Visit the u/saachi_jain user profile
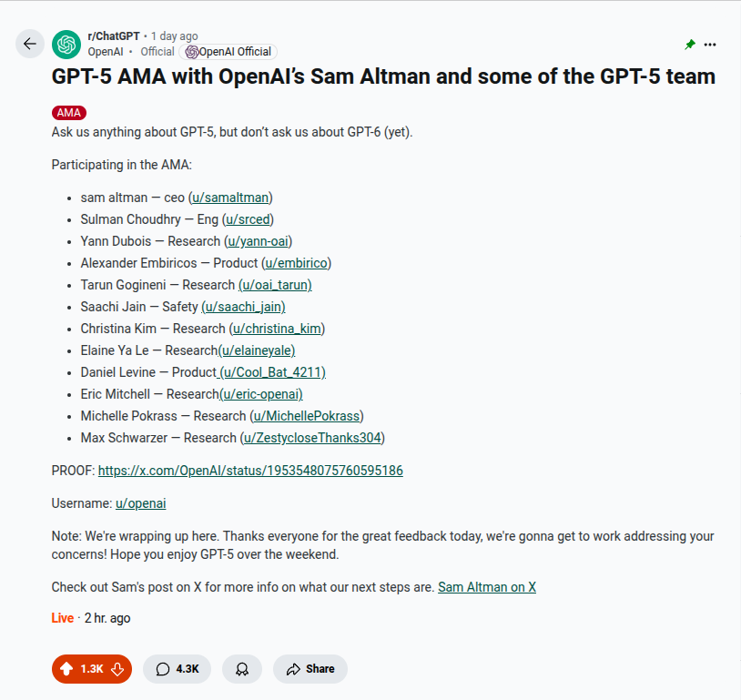The image size is (741, 700). [x=243, y=307]
